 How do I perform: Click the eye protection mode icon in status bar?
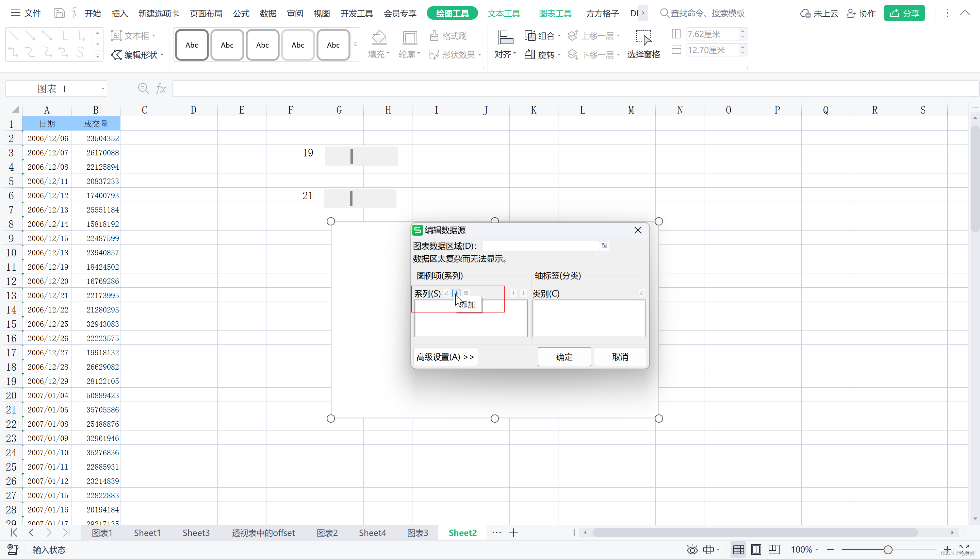point(692,550)
